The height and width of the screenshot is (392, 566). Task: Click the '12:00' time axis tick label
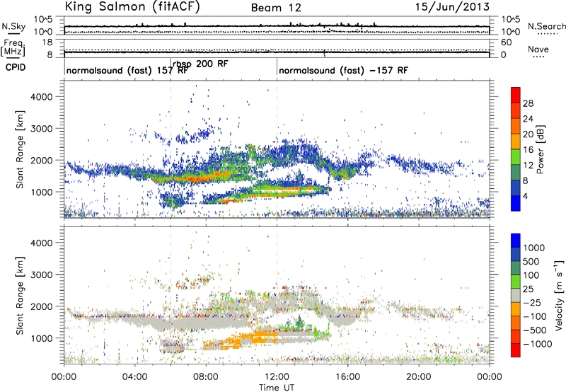[277, 377]
